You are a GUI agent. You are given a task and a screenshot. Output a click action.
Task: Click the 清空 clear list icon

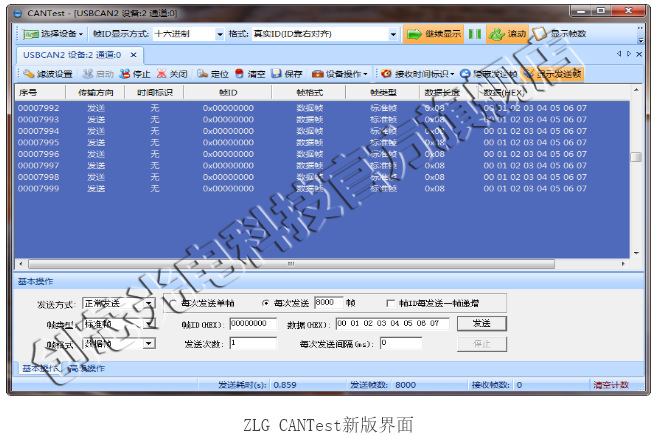pyautogui.click(x=239, y=74)
